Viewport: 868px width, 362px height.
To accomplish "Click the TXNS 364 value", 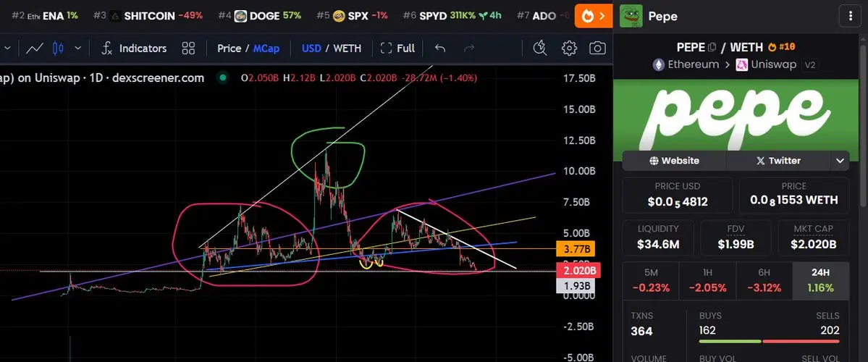I will (x=641, y=332).
